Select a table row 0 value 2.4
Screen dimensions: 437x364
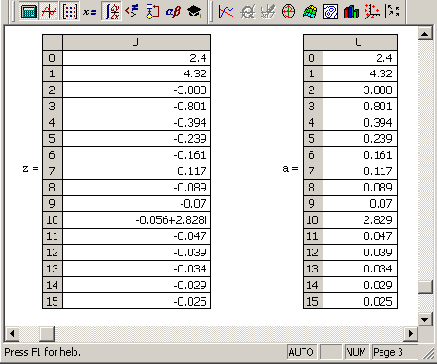pos(360,58)
